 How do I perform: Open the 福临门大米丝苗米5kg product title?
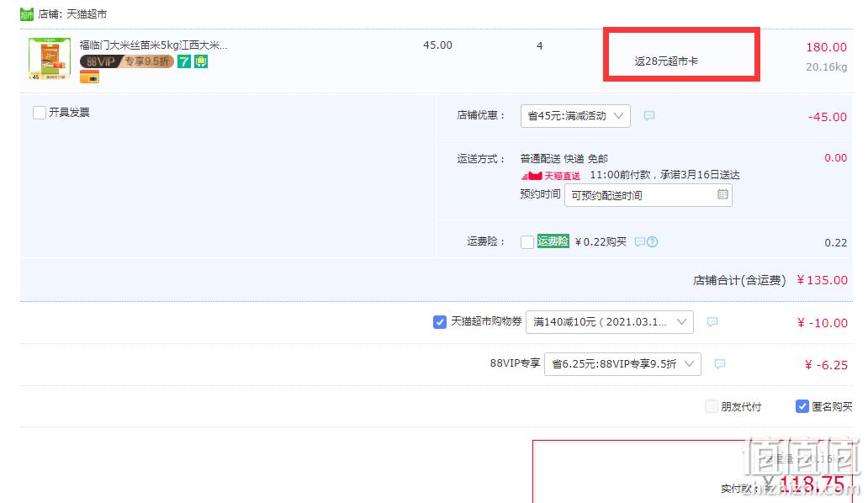[x=153, y=45]
